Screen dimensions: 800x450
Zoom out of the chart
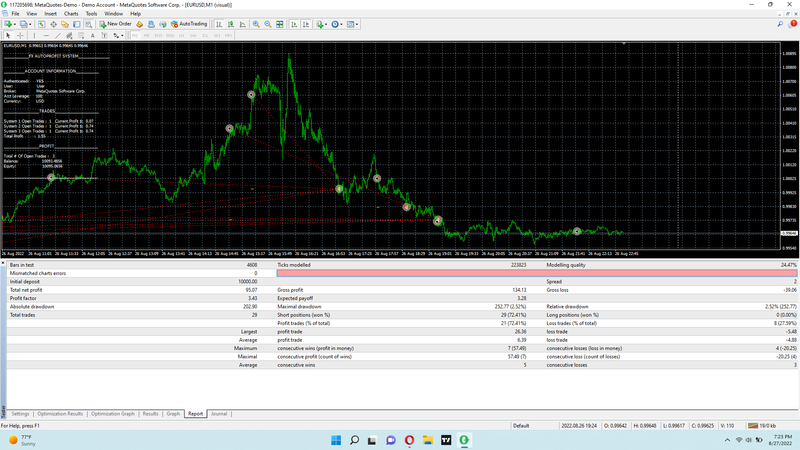pos(268,24)
